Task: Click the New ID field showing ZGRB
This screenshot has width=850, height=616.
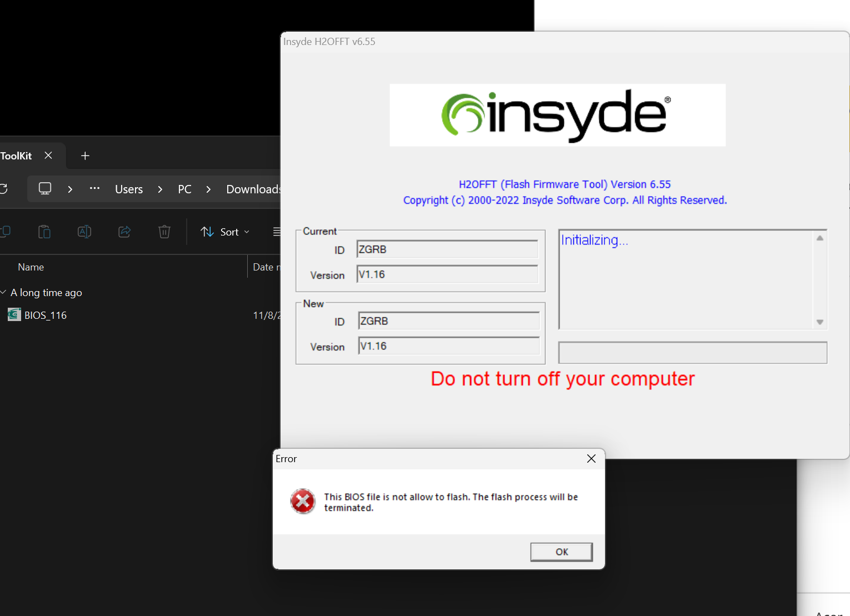Action: [x=449, y=321]
